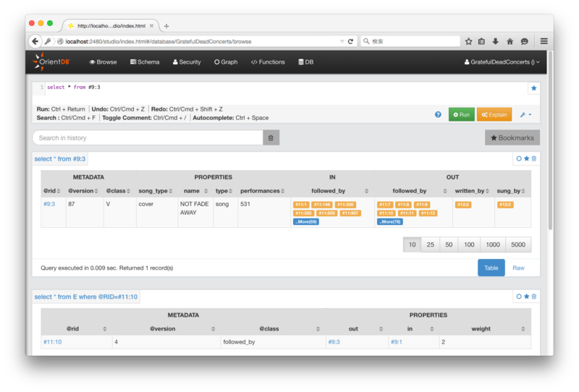The width and height of the screenshot is (579, 392).
Task: Delete the #9:3 query result
Action: 534,158
